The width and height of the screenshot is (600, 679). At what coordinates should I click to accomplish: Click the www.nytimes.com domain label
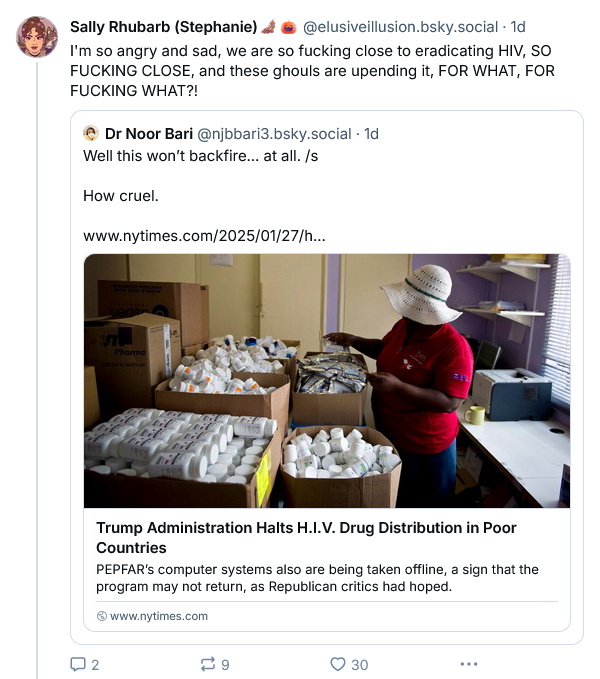(159, 616)
